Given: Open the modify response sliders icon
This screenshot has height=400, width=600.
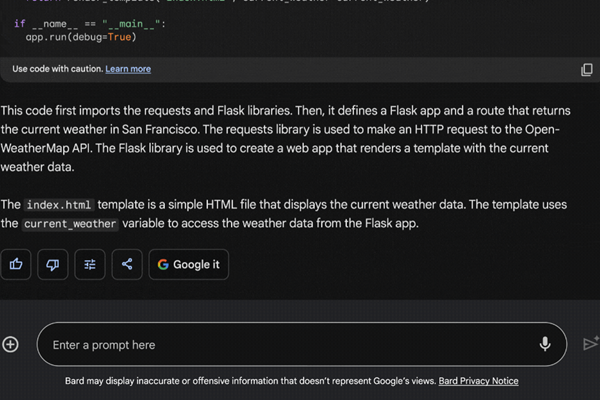Looking at the screenshot, I should [x=90, y=264].
